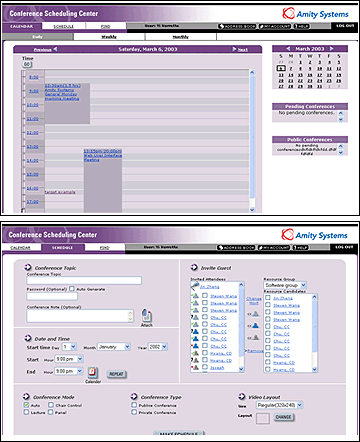The image size is (360, 442).
Task: Check the Public Conference option
Action: (x=134, y=405)
